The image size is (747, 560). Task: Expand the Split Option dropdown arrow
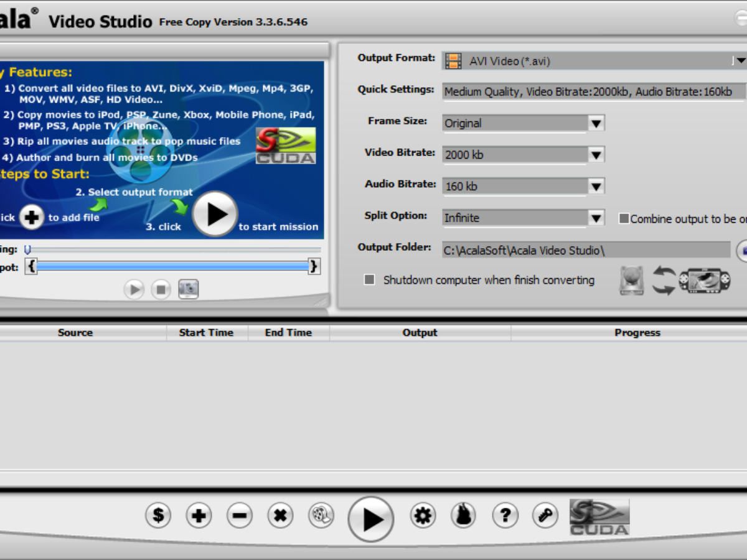tap(596, 218)
